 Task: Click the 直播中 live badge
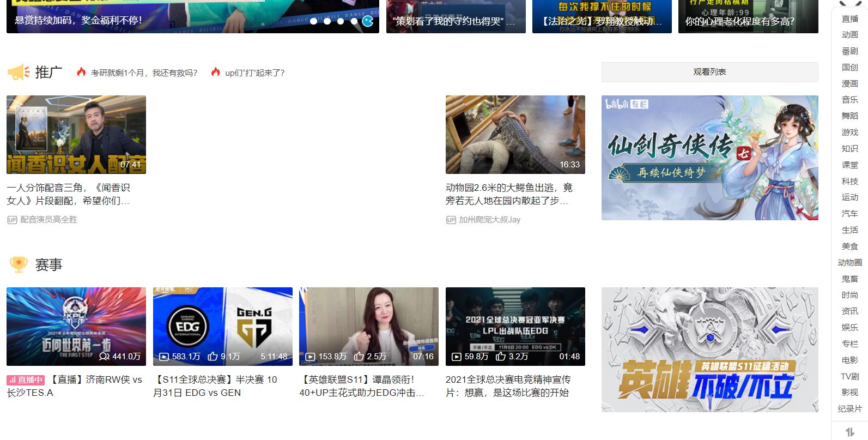(x=26, y=380)
